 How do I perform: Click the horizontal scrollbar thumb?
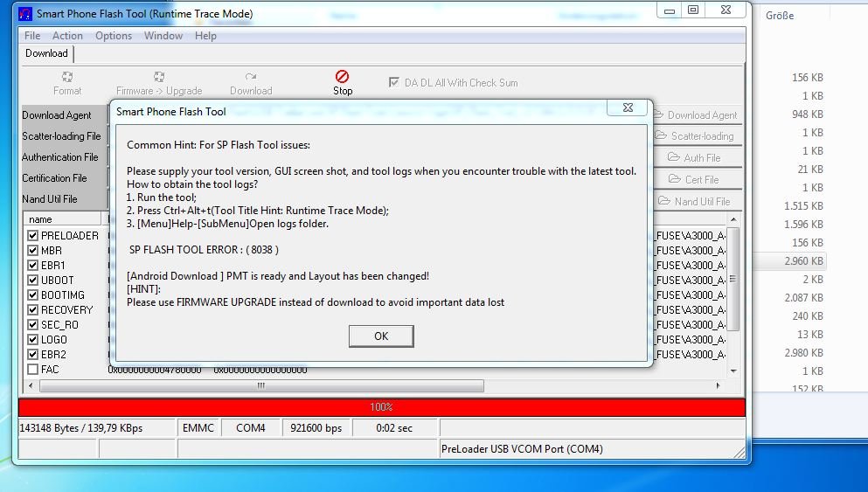[x=261, y=385]
